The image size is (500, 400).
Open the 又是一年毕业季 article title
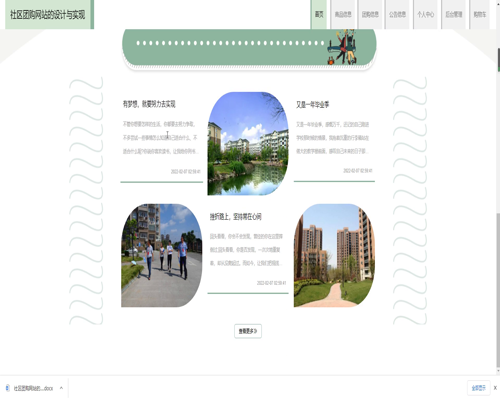312,105
